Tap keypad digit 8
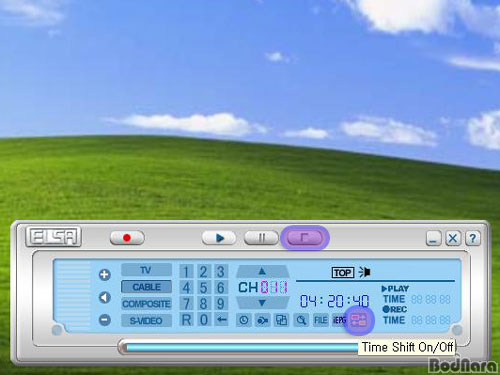Image resolution: width=500 pixels, height=375 pixels. pyautogui.click(x=203, y=303)
